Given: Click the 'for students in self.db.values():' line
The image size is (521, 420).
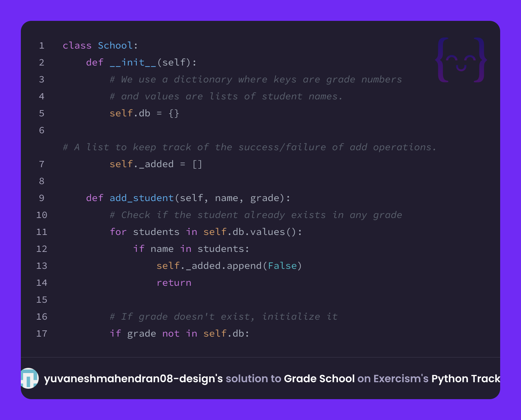Looking at the screenshot, I should pyautogui.click(x=206, y=232).
